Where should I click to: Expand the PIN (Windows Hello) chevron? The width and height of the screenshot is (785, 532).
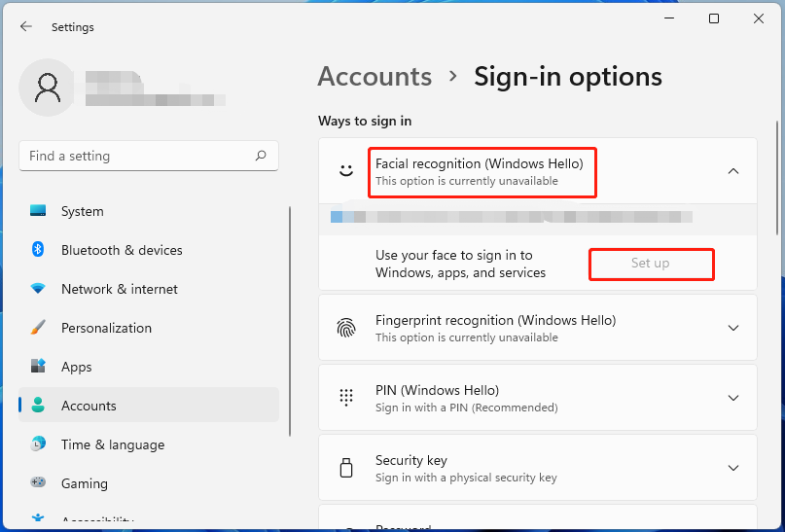pos(733,398)
